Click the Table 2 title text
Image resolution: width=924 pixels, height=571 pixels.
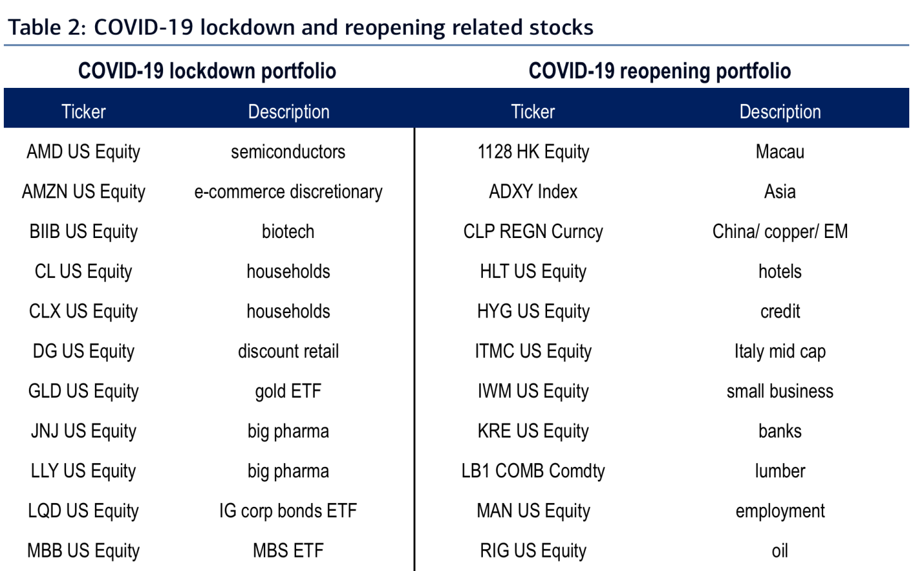point(301,28)
